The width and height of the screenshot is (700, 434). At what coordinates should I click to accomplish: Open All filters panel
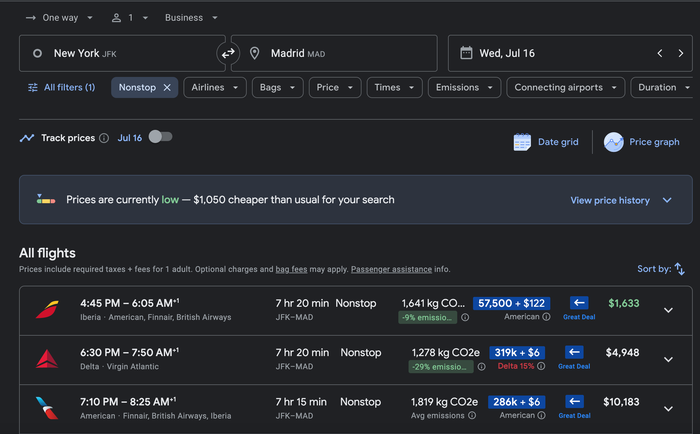pyautogui.click(x=62, y=88)
